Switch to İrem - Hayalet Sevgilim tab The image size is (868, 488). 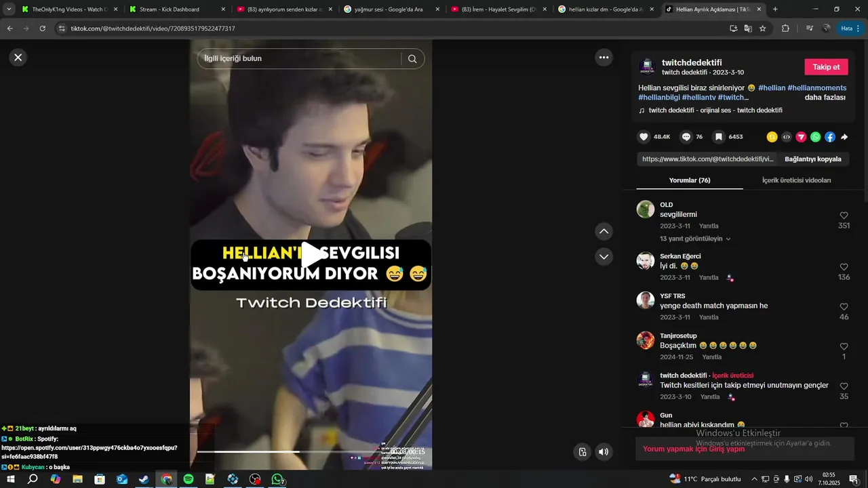(498, 9)
